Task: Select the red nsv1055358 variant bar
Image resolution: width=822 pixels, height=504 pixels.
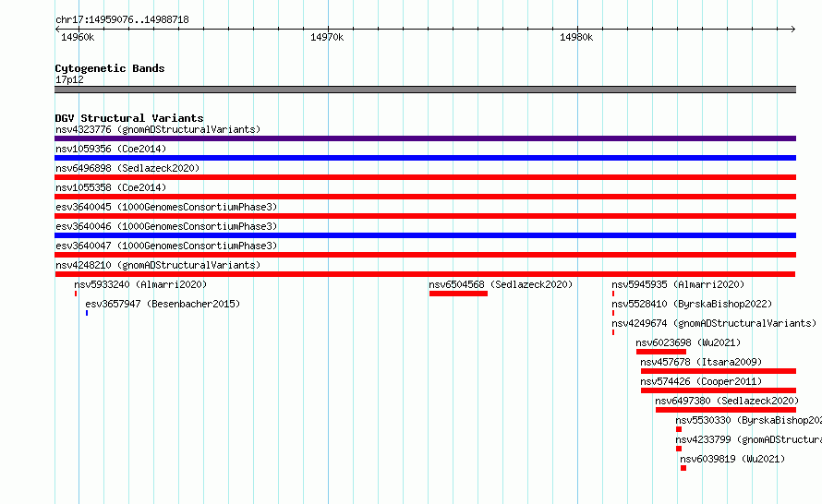Action: [x=425, y=197]
